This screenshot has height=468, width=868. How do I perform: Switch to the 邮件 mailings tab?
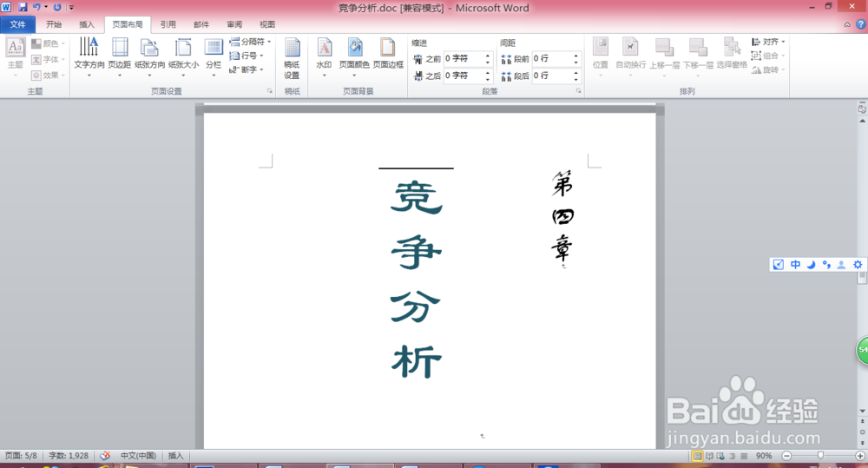[201, 24]
